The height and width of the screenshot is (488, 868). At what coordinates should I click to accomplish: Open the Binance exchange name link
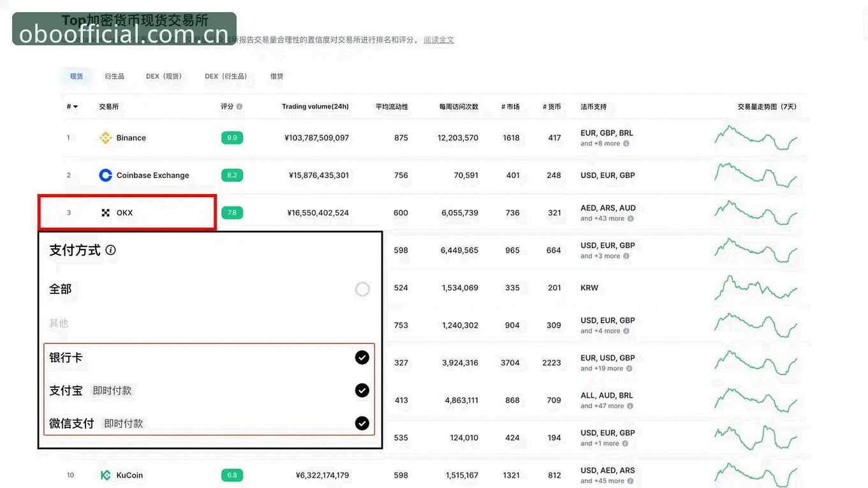131,138
